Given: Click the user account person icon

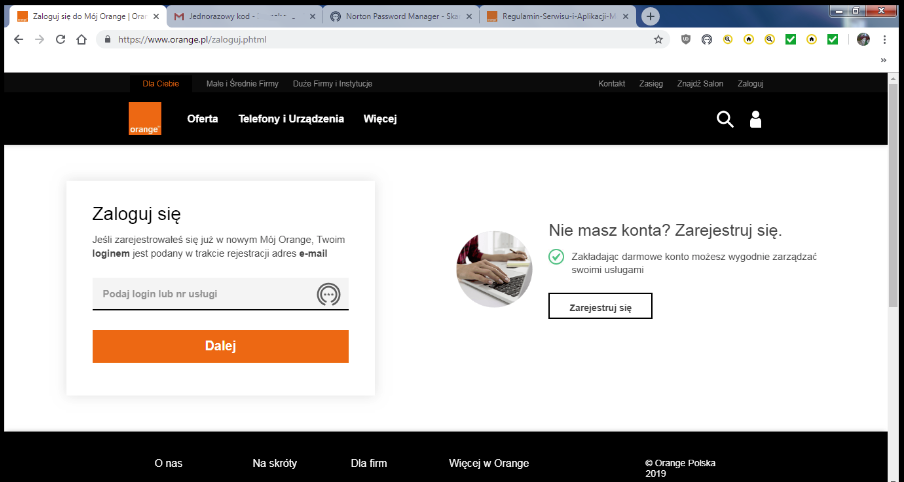Looking at the screenshot, I should [755, 119].
